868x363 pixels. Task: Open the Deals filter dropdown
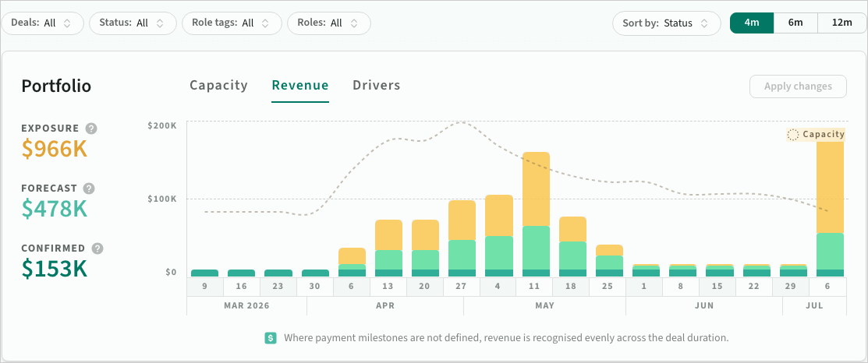pyautogui.click(x=41, y=23)
